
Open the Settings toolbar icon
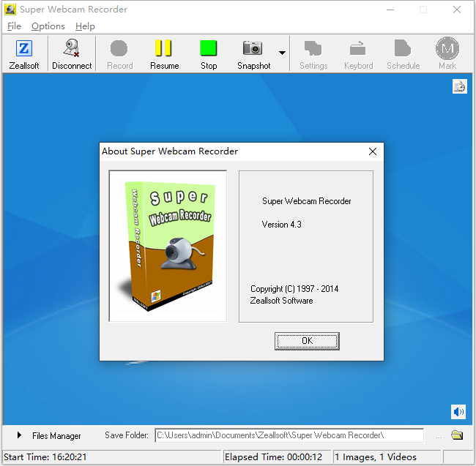pyautogui.click(x=313, y=54)
